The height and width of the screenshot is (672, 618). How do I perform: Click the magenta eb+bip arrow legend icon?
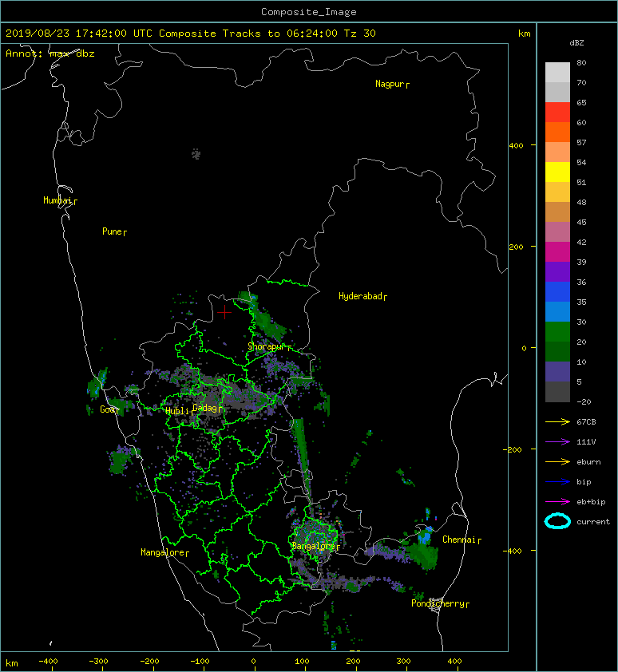point(557,501)
